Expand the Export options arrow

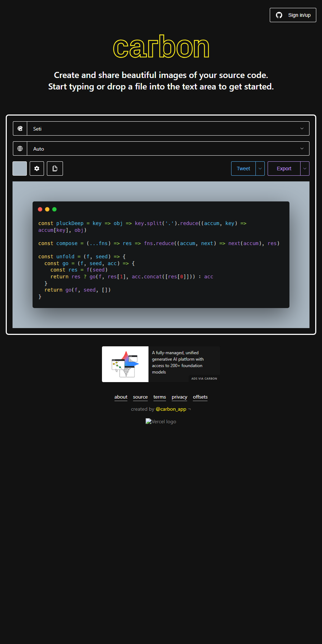tap(305, 169)
